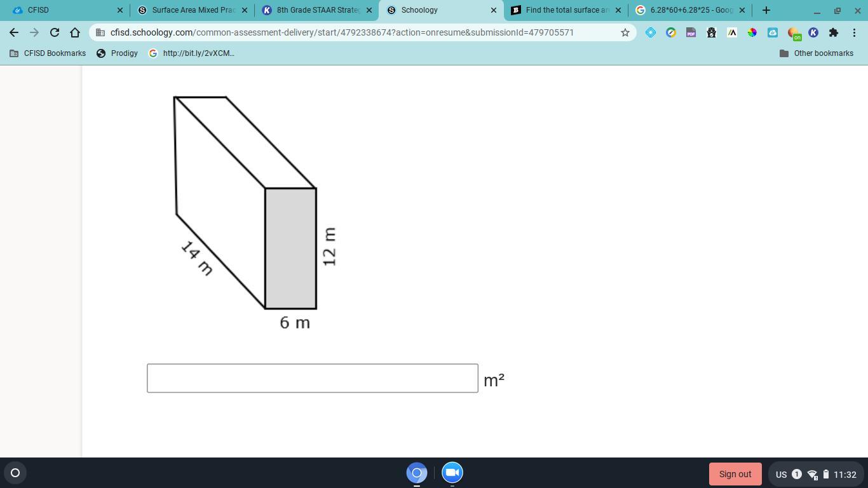Viewport: 868px width, 488px height.
Task: Click the answer input field before m²
Action: coord(312,377)
